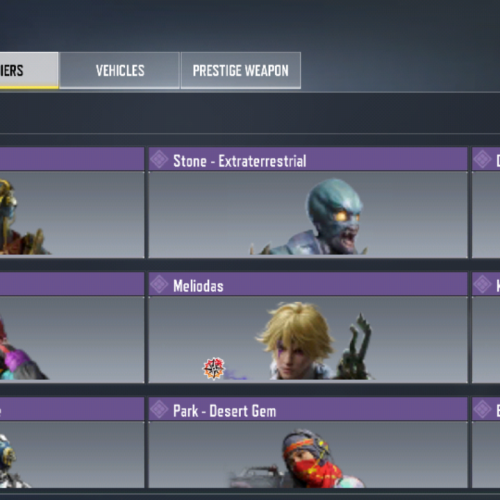500x500 pixels.
Task: Choose the red-haired soldier in middle-left card
Action: pyautogui.click(x=20, y=347)
